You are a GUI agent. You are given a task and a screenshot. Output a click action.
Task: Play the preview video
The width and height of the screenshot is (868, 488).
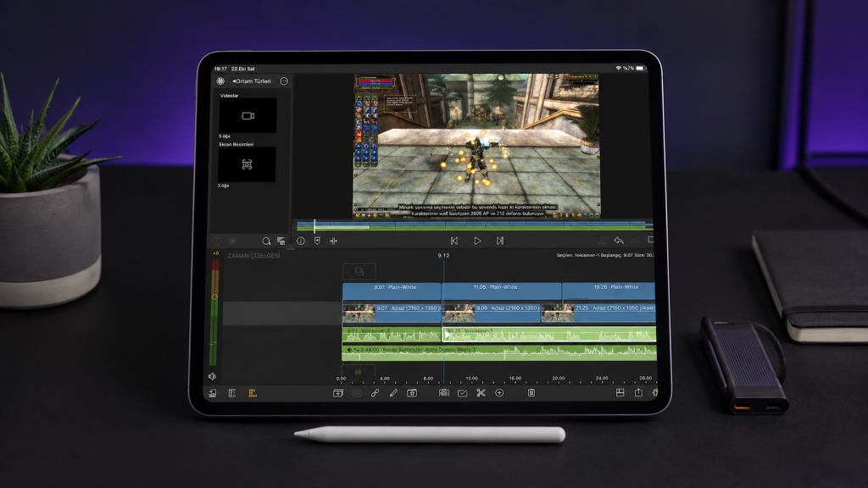click(x=477, y=241)
